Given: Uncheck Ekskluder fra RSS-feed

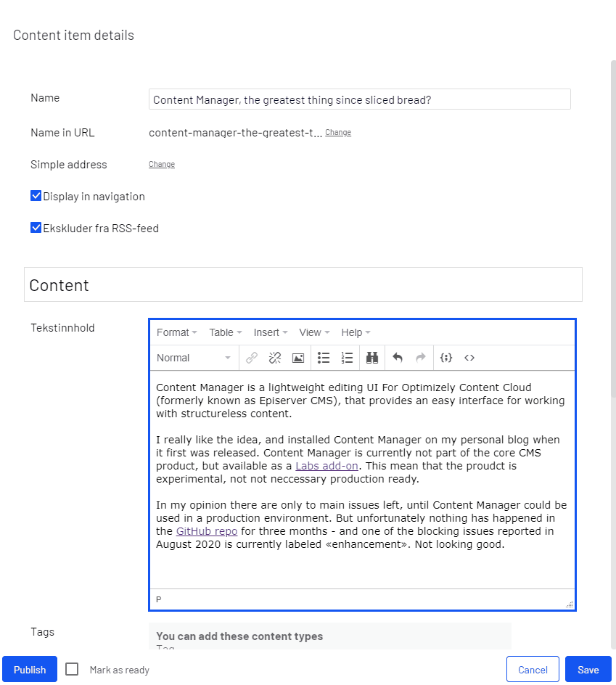Looking at the screenshot, I should pyautogui.click(x=36, y=228).
